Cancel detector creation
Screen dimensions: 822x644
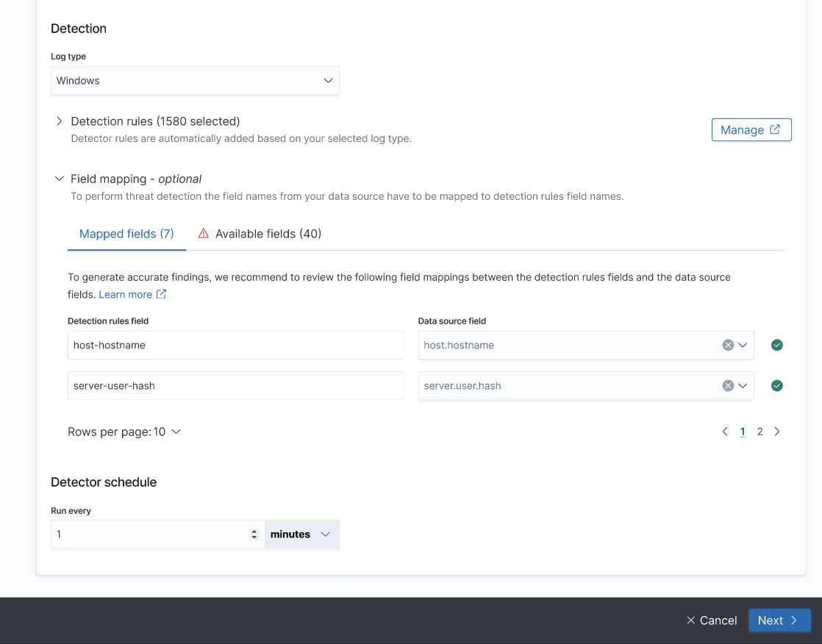(711, 620)
